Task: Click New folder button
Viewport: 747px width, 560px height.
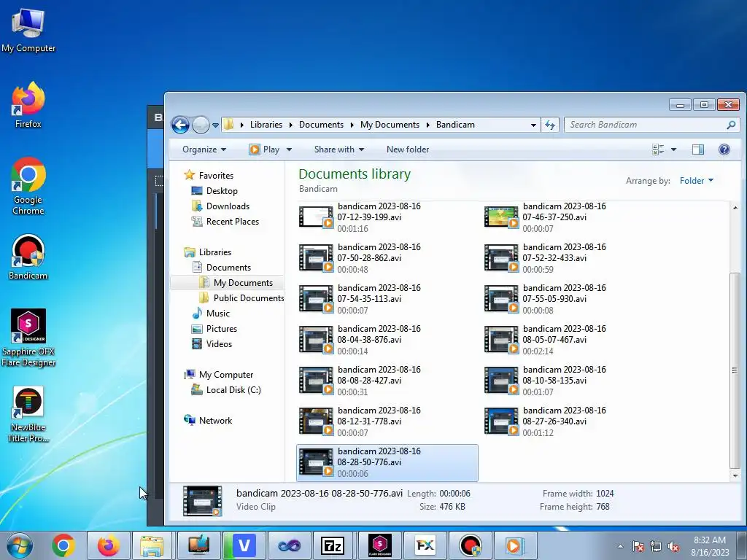Action: click(x=408, y=149)
